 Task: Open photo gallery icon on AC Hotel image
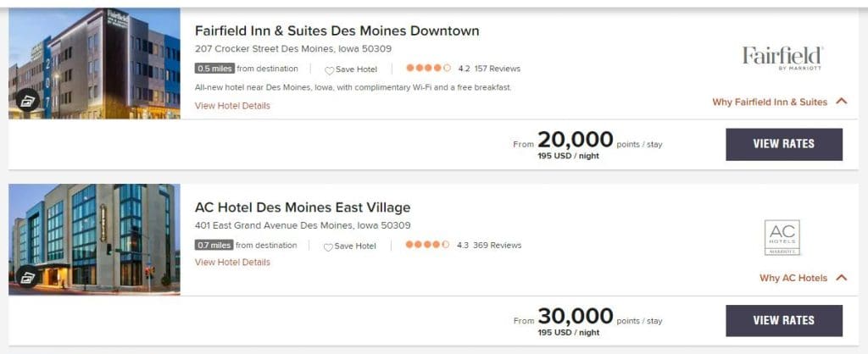tap(27, 277)
